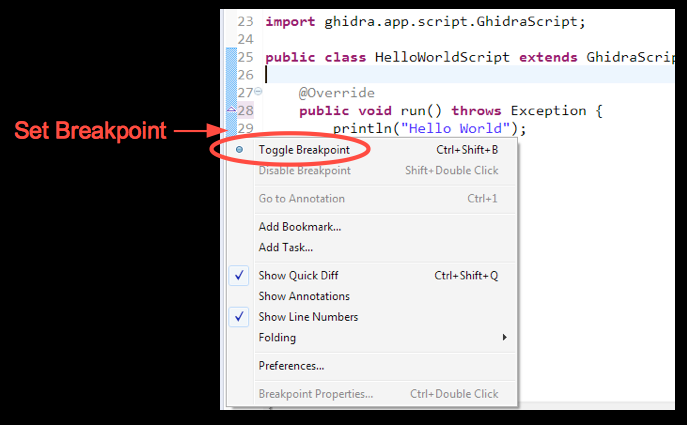Place the cursor on the empty line 26

click(400, 75)
